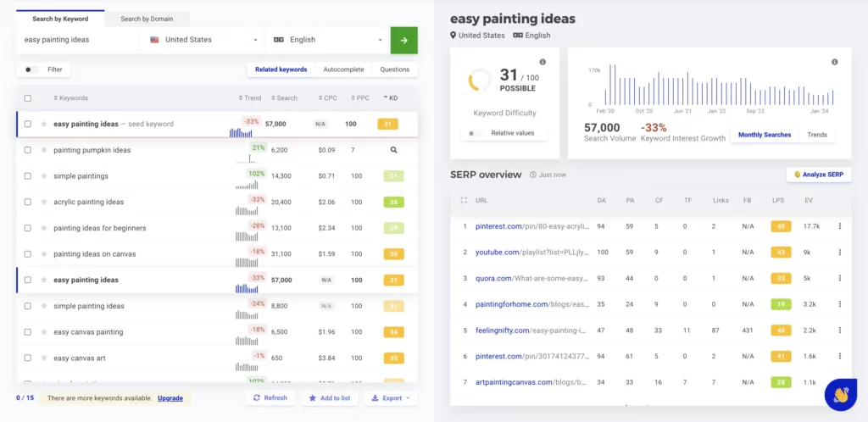Open the quora.com result link
This screenshot has width=868, height=422.
[531, 278]
